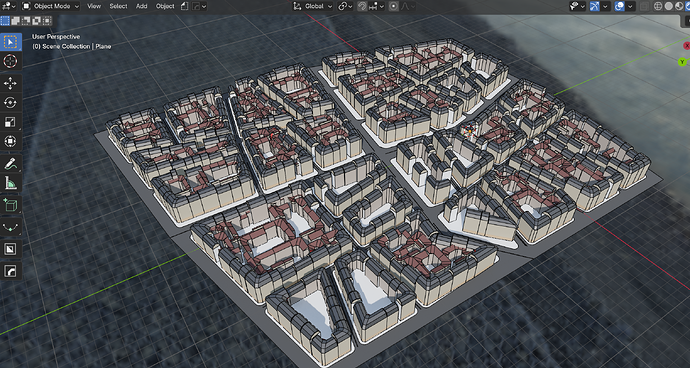This screenshot has width=690, height=368.
Task: Pick the Annotate pencil tool
Action: (10, 163)
